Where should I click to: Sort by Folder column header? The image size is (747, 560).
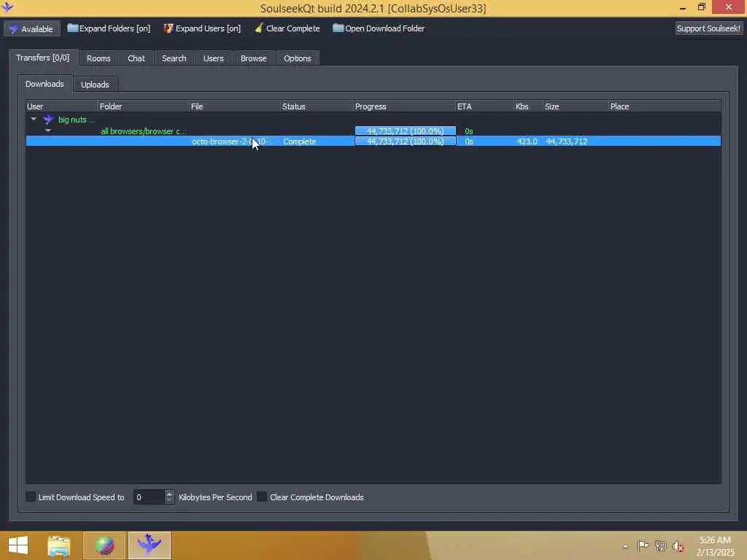[x=144, y=106]
